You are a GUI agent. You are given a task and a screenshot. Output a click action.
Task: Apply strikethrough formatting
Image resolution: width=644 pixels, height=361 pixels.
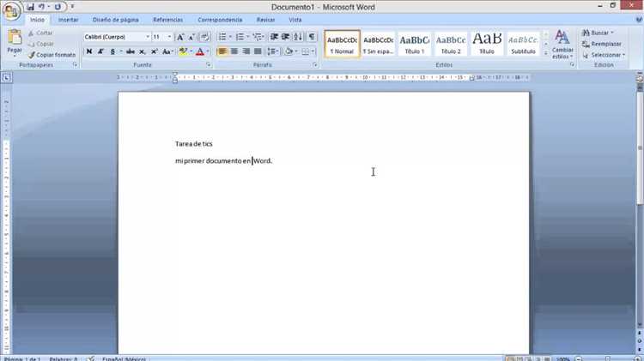(x=131, y=51)
